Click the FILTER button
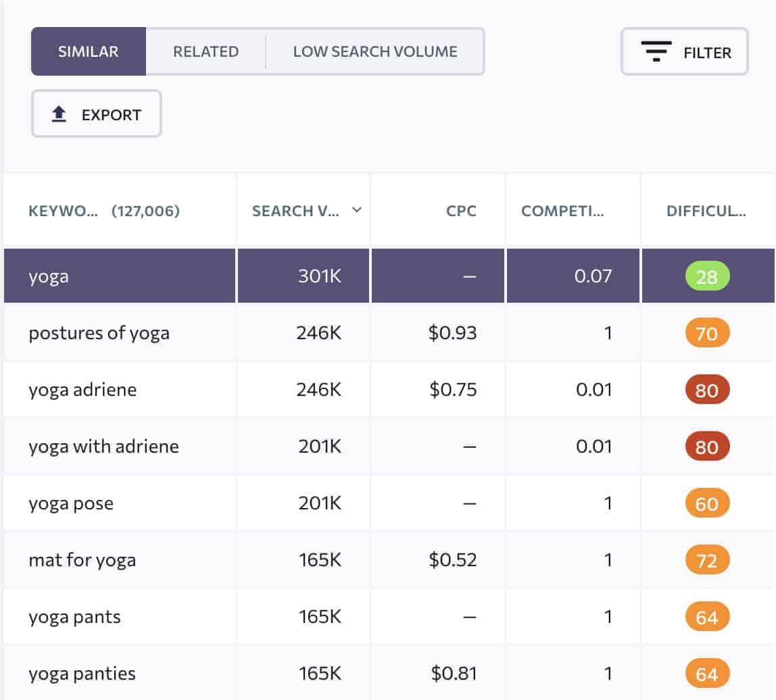776x700 pixels. pos(684,51)
